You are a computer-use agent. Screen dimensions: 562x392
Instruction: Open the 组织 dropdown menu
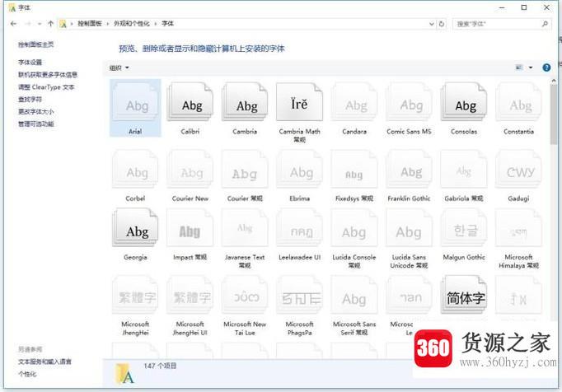(119, 68)
